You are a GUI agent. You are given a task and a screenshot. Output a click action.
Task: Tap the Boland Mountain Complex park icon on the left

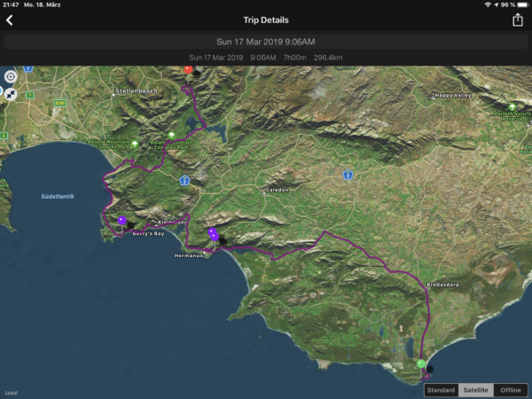tap(135, 144)
